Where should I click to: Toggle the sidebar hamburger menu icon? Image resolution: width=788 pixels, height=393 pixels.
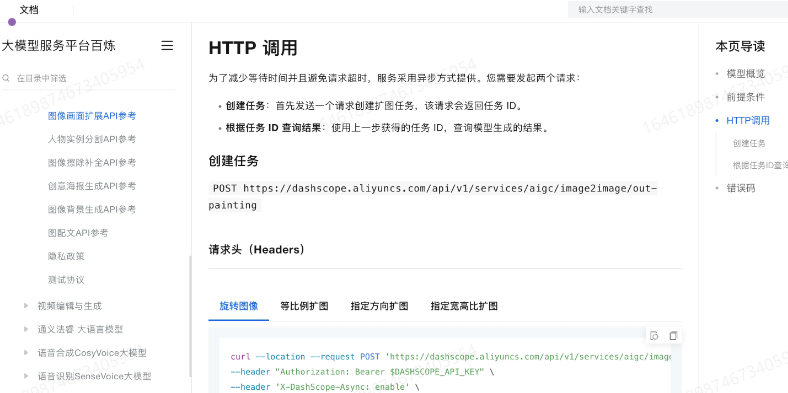click(167, 46)
